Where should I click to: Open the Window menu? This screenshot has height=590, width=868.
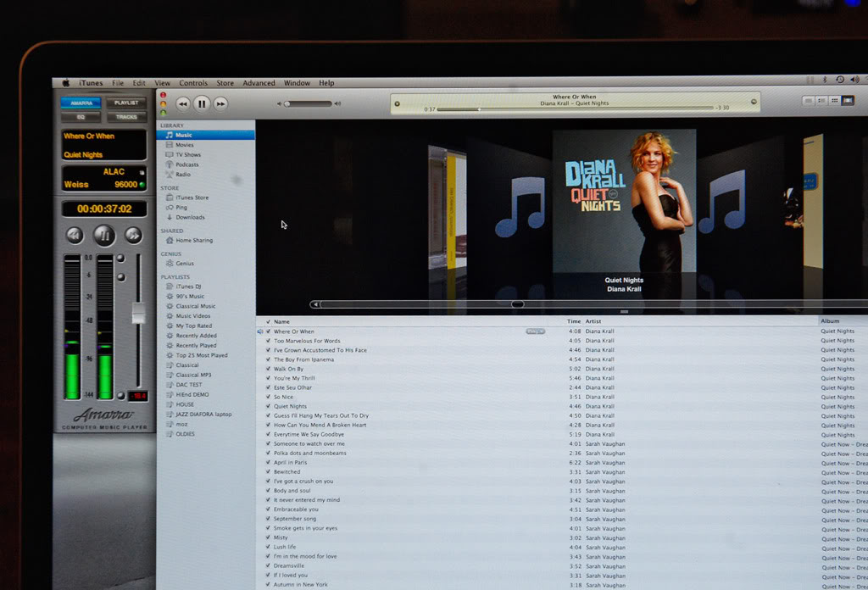coord(297,83)
